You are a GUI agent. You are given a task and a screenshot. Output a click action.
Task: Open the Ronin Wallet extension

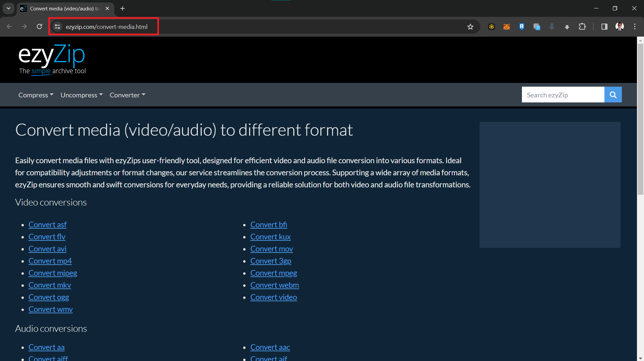[x=522, y=27]
